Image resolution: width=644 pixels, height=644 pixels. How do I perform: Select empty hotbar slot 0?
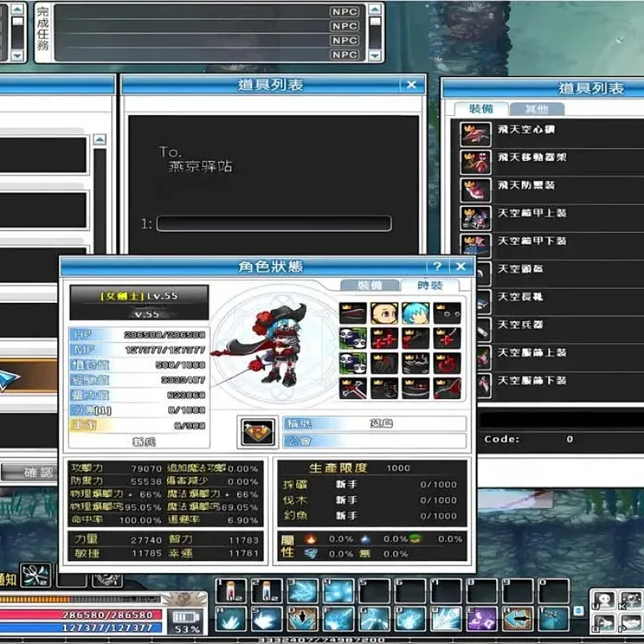pyautogui.click(x=552, y=590)
